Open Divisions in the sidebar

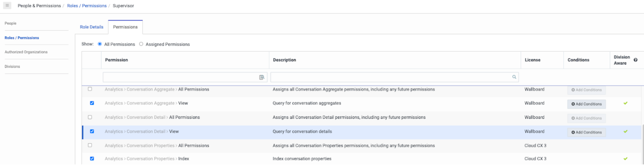[12, 66]
